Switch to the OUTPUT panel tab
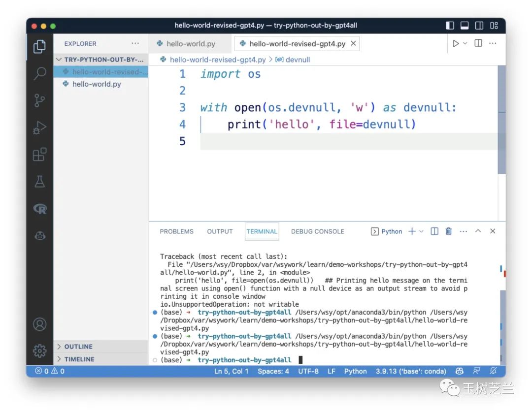Screen dimensions: 532x412 220,232
